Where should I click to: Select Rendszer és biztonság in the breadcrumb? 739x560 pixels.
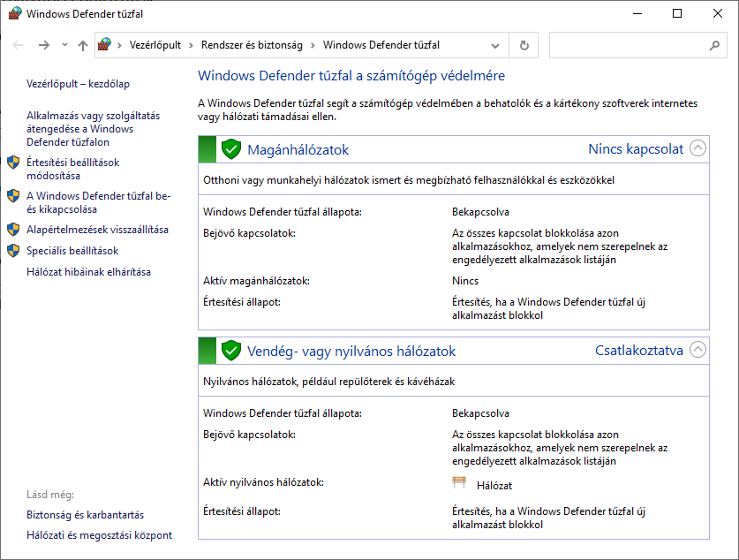pyautogui.click(x=252, y=45)
